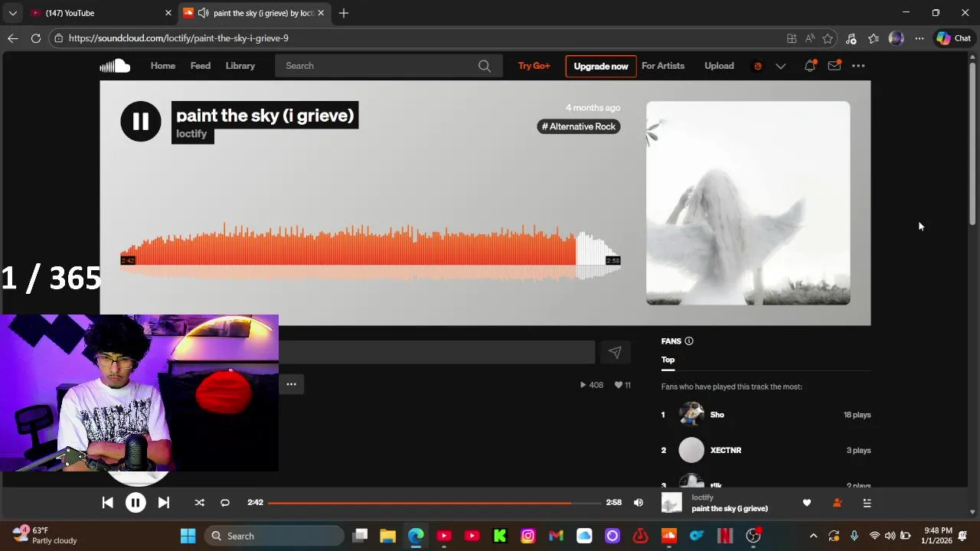Viewport: 980px width, 551px height.
Task: Click the XECTNR fan avatar
Action: 691,450
